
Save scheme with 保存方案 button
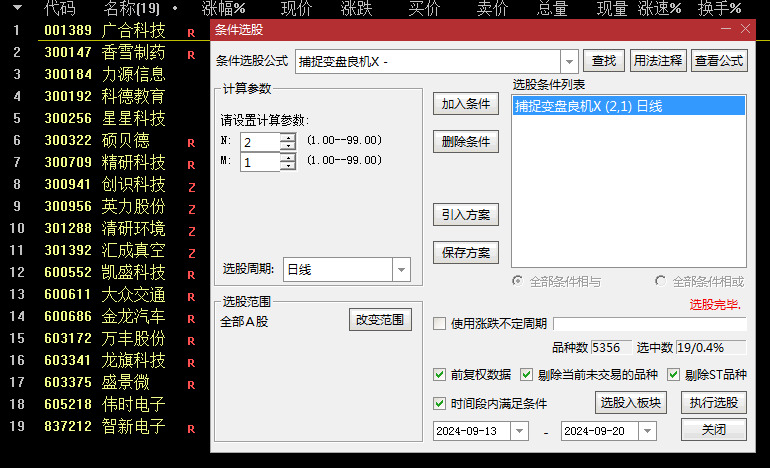click(466, 252)
